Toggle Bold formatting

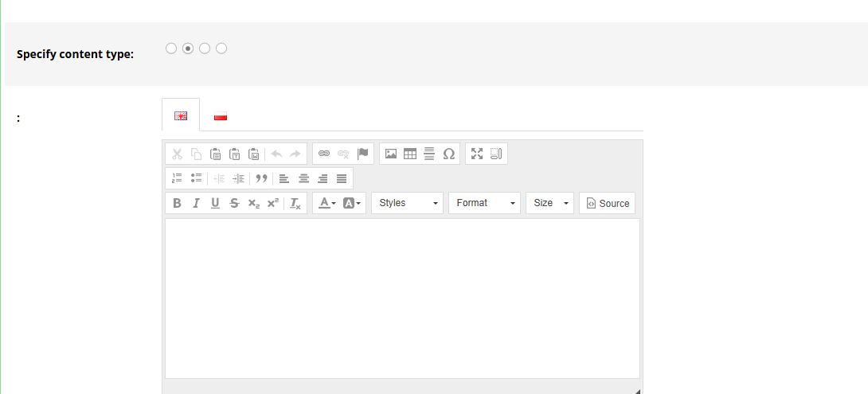(177, 203)
